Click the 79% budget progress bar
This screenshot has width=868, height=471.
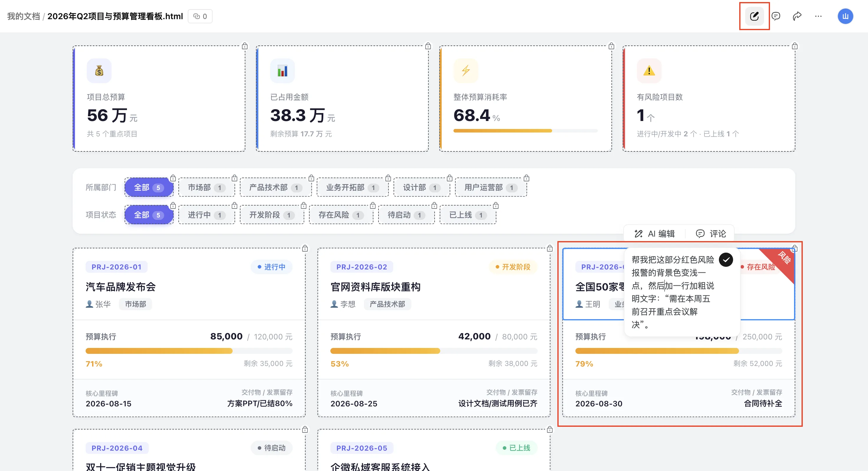click(x=679, y=351)
